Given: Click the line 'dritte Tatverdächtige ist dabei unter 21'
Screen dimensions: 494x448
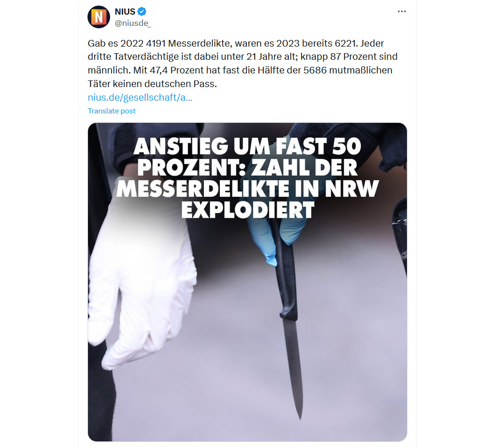Looking at the screenshot, I should click(x=243, y=57).
